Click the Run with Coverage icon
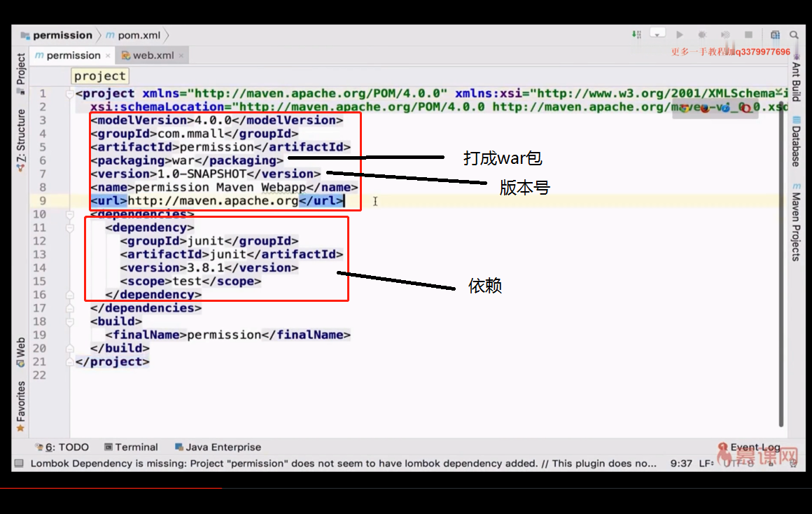This screenshot has width=812, height=514. coord(725,35)
